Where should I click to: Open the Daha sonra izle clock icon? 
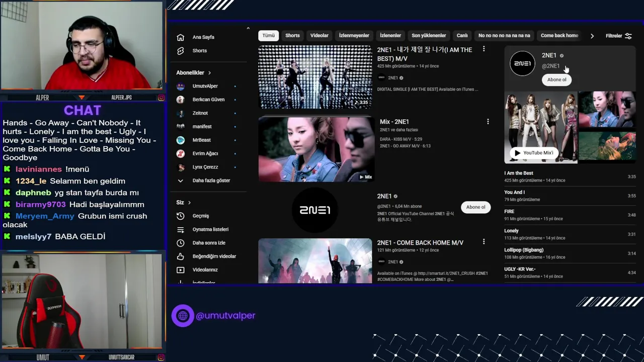[x=181, y=243]
